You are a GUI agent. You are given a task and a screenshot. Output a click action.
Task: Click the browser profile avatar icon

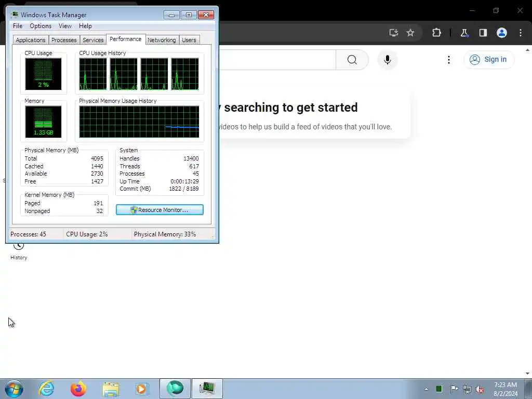(502, 33)
